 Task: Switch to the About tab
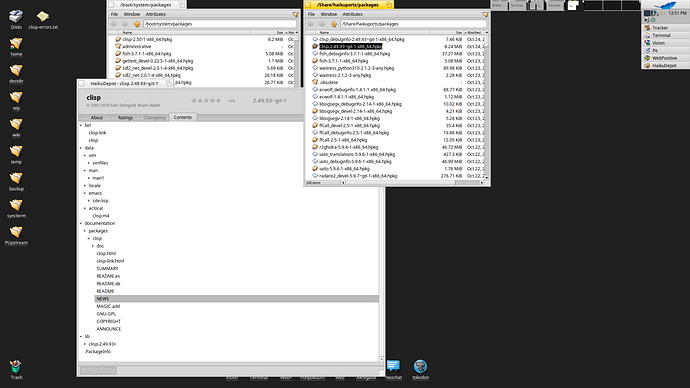pos(96,117)
